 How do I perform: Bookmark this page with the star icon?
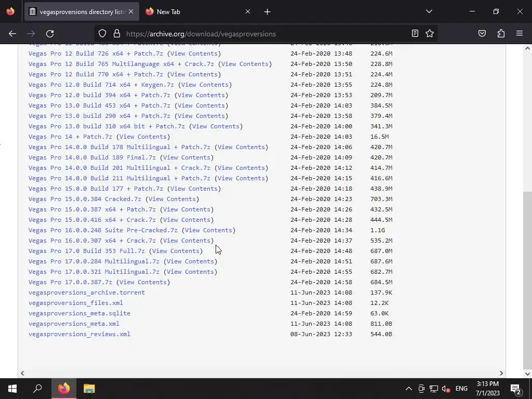[430, 34]
